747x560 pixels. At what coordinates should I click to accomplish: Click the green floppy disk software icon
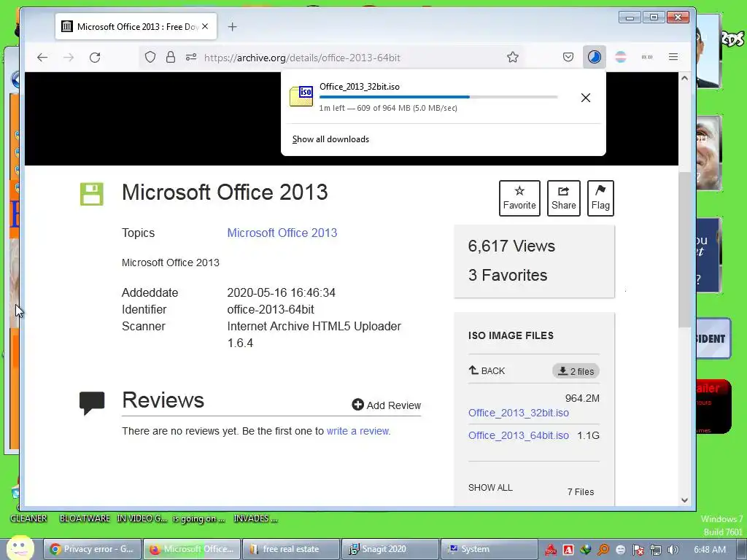[91, 194]
